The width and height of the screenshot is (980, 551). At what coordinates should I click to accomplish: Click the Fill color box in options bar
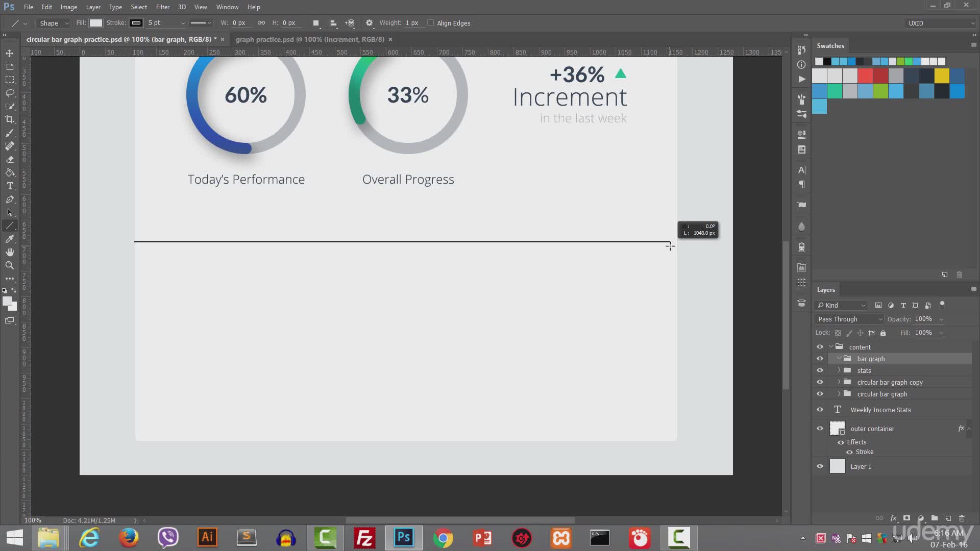point(96,23)
